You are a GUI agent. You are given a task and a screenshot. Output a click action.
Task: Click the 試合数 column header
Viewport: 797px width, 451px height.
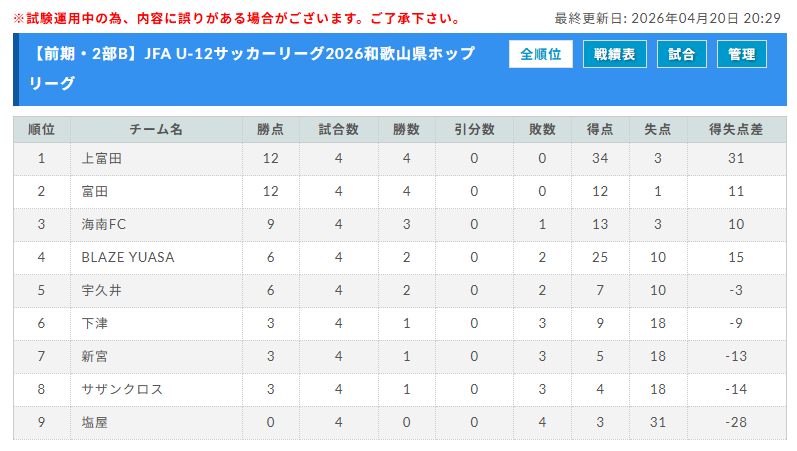click(x=339, y=130)
